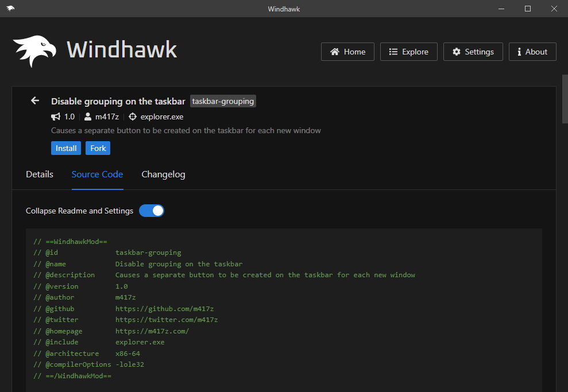568x392 pixels.
Task: Click the version number 1.0 beside megaphone
Action: [x=69, y=117]
